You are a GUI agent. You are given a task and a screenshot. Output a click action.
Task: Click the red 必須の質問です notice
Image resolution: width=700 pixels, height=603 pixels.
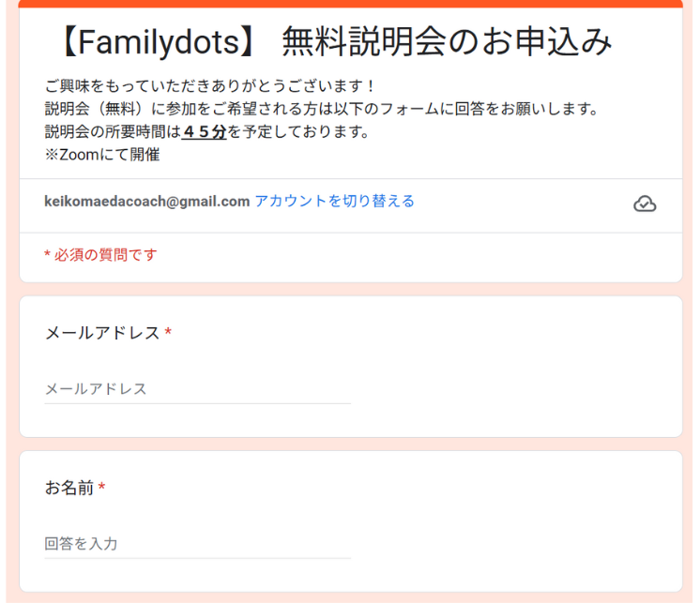pyautogui.click(x=101, y=255)
